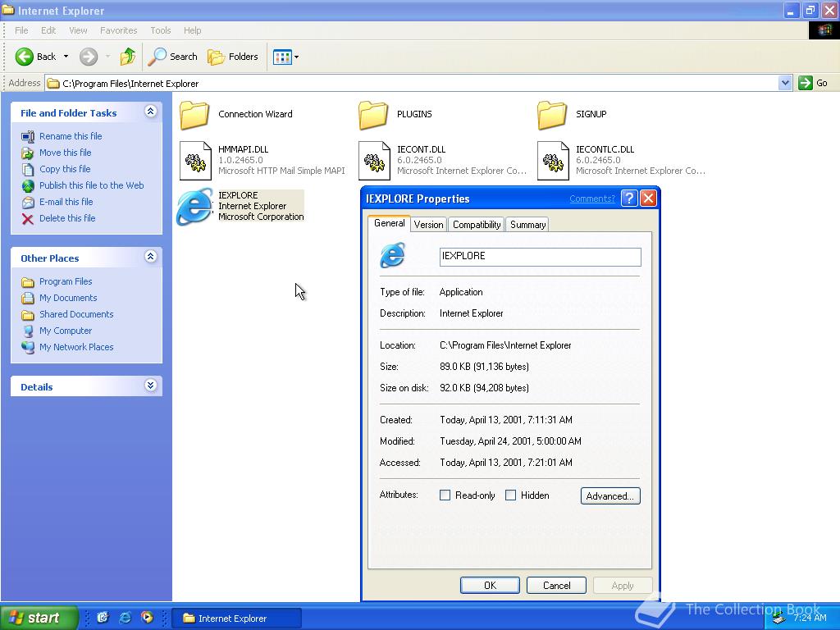Click the system tray network icon

tap(778, 619)
